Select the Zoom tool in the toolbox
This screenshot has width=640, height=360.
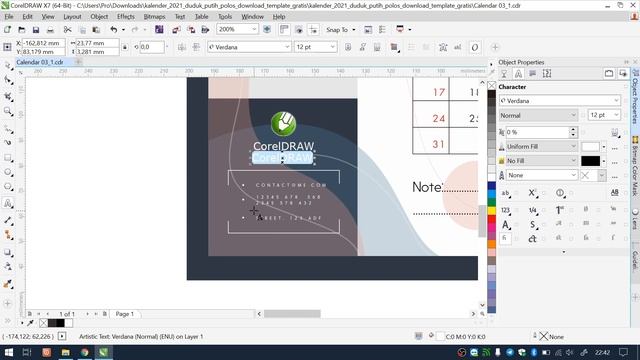[8, 111]
